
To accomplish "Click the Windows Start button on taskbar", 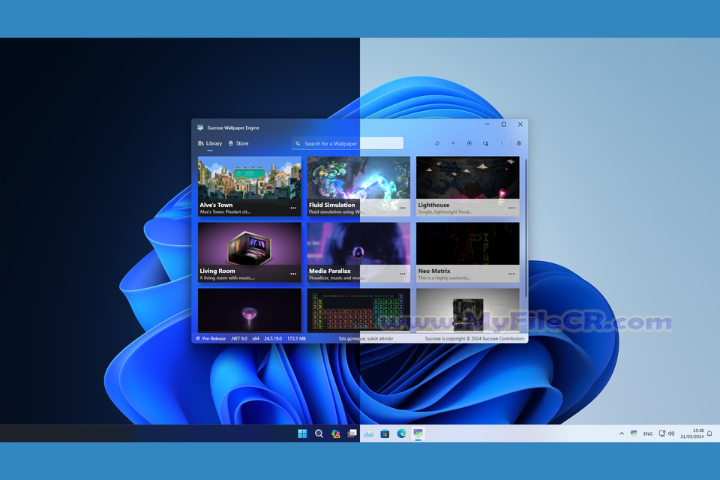I will coord(302,434).
